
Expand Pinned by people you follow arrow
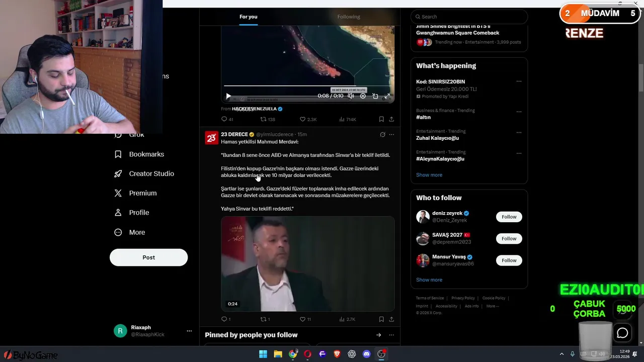(378, 335)
